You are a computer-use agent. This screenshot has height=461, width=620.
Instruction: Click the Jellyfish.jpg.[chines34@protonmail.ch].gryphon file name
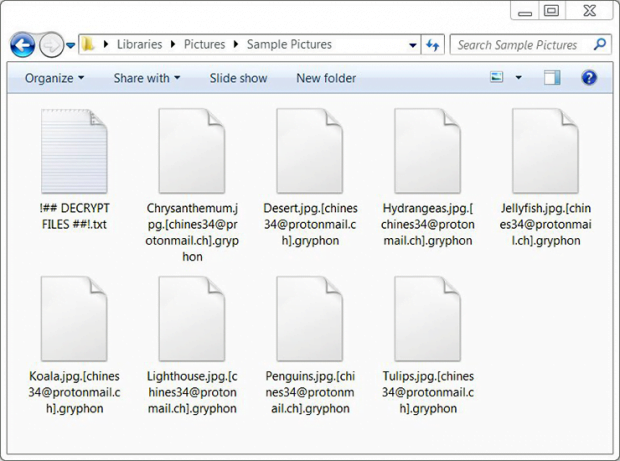point(546,224)
